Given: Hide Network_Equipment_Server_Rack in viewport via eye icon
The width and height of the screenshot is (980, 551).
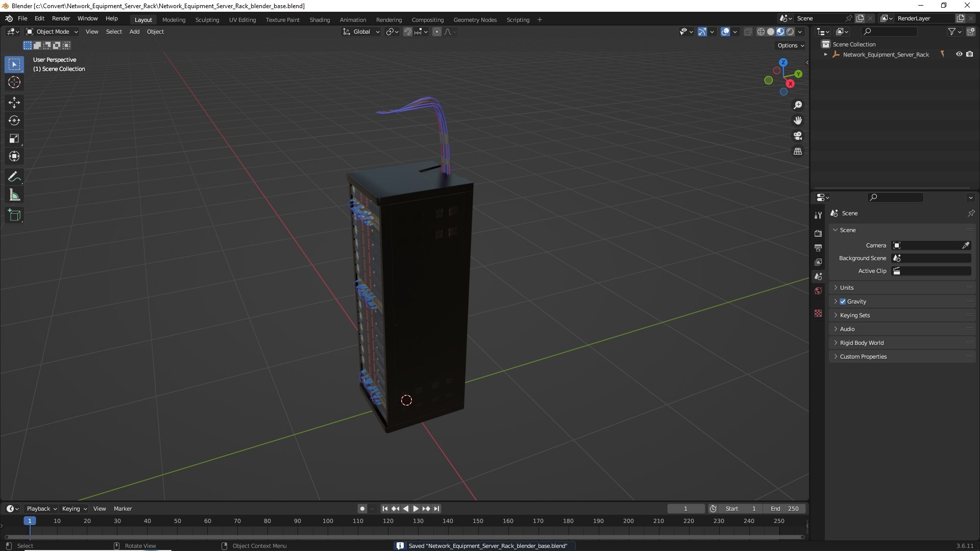Looking at the screenshot, I should click(959, 54).
